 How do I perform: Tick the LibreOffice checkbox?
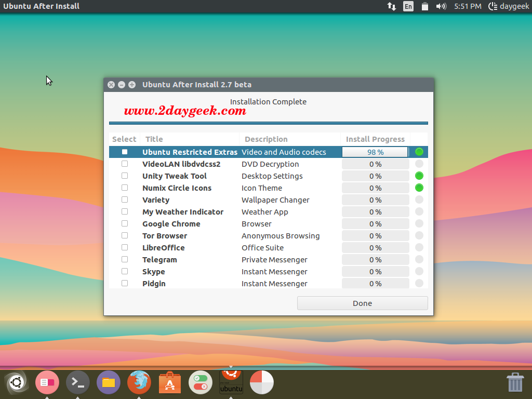[125, 247]
